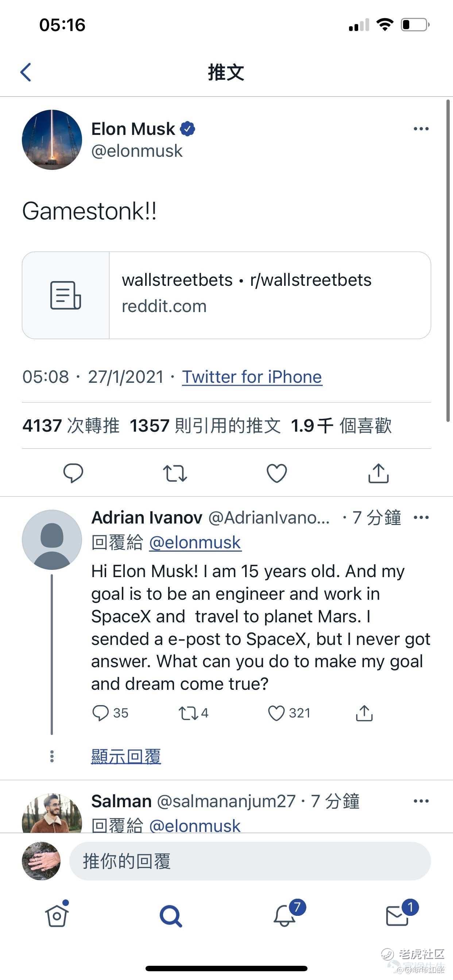Share Adrian Ivanov's reply
Image resolution: width=453 pixels, height=980 pixels.
364,713
